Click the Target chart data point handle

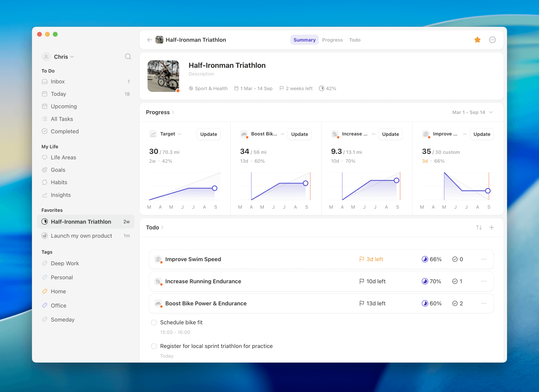coord(215,188)
